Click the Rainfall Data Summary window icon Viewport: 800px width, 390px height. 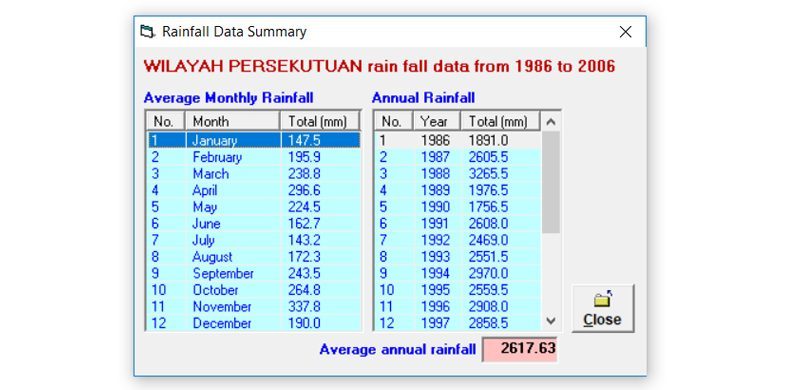click(147, 32)
